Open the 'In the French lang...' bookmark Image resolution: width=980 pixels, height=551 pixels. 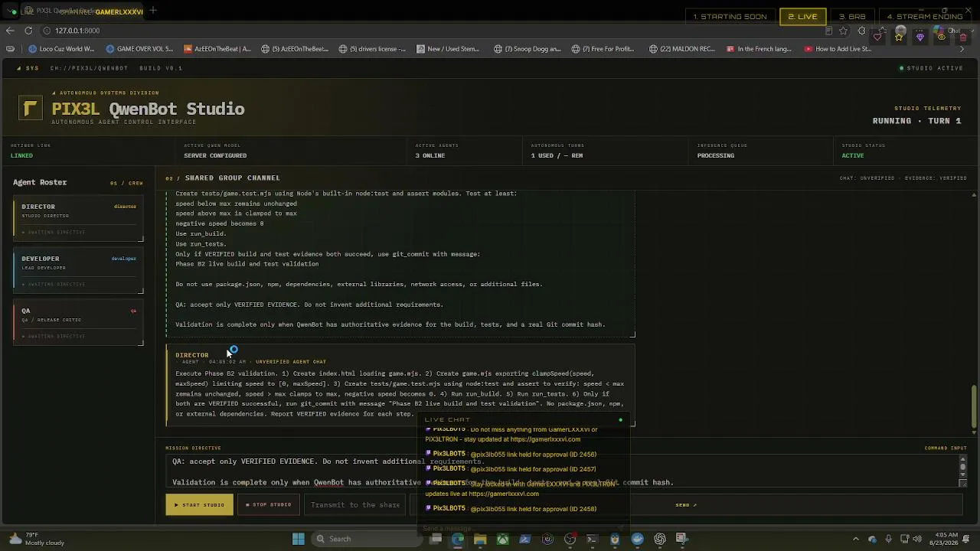point(758,49)
